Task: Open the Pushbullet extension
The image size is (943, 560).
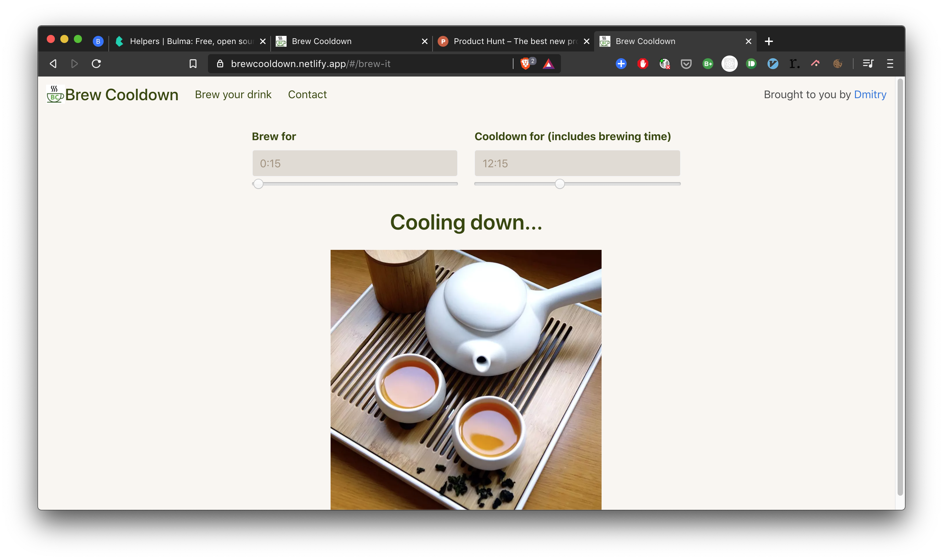Action: tap(751, 64)
